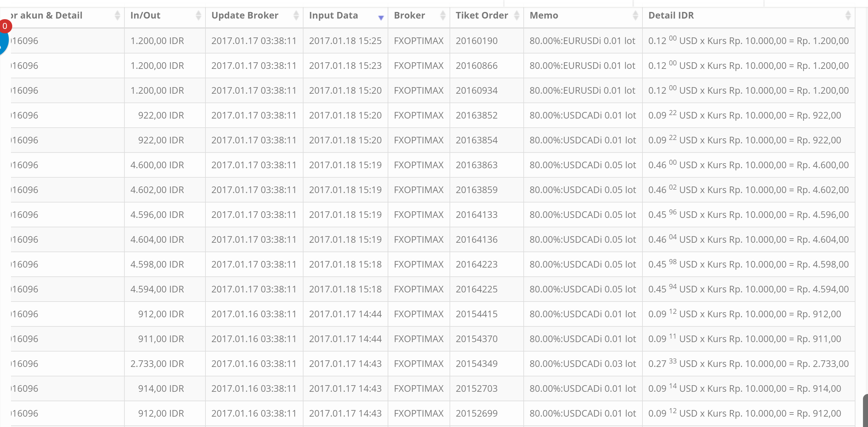Select ticket order 20164133 cell
The height and width of the screenshot is (427, 868).
[487, 214]
